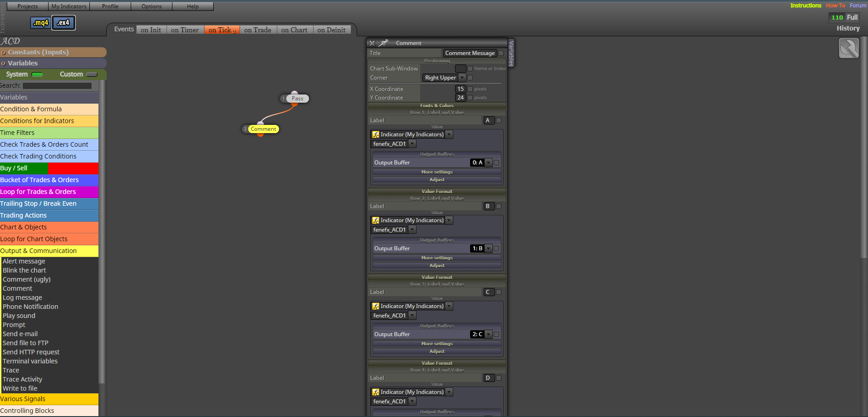Switch to the on Deinit event tab
The height and width of the screenshot is (417, 868).
point(332,30)
